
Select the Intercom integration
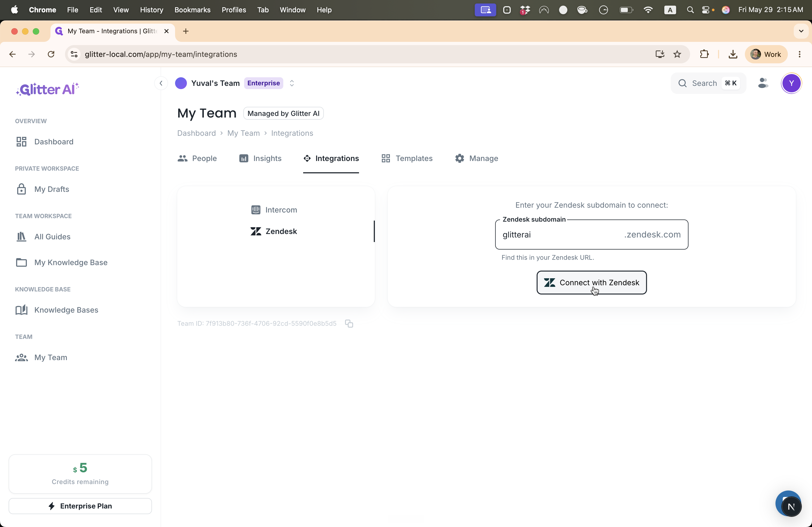coord(274,210)
